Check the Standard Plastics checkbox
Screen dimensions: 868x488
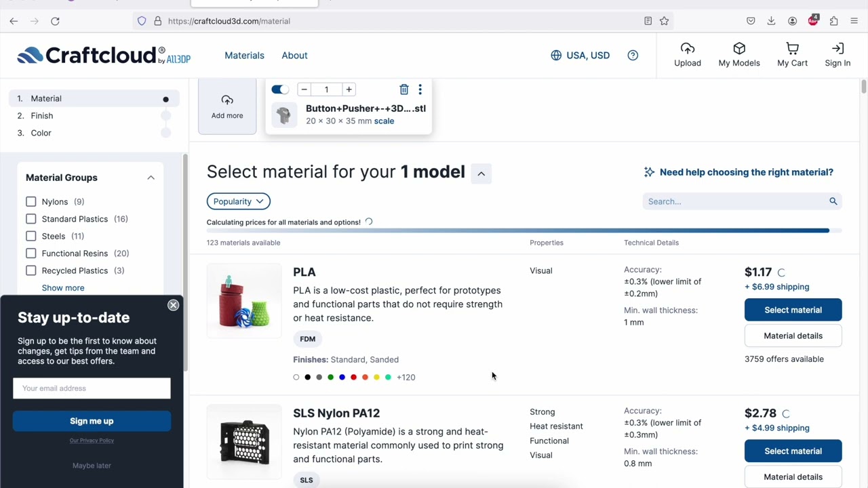coord(31,219)
